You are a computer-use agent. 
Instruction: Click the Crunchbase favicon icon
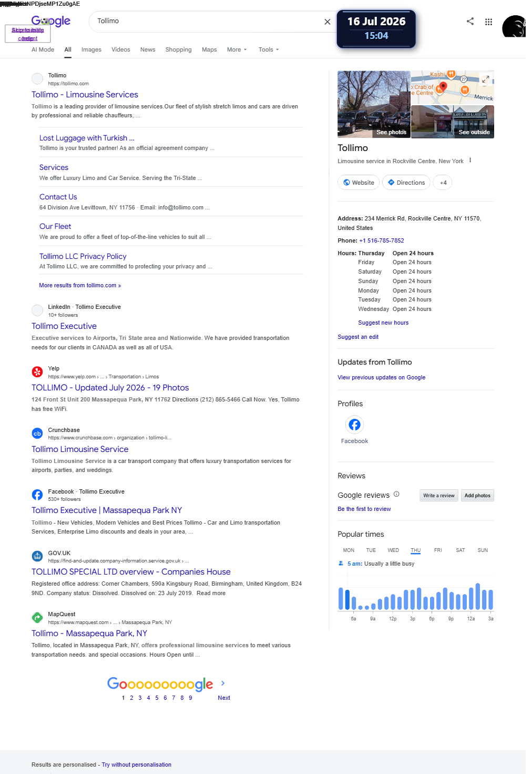click(x=37, y=434)
